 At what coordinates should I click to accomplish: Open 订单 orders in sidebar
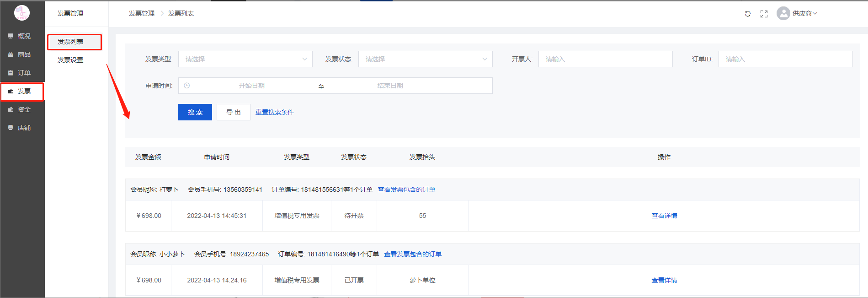(23, 73)
